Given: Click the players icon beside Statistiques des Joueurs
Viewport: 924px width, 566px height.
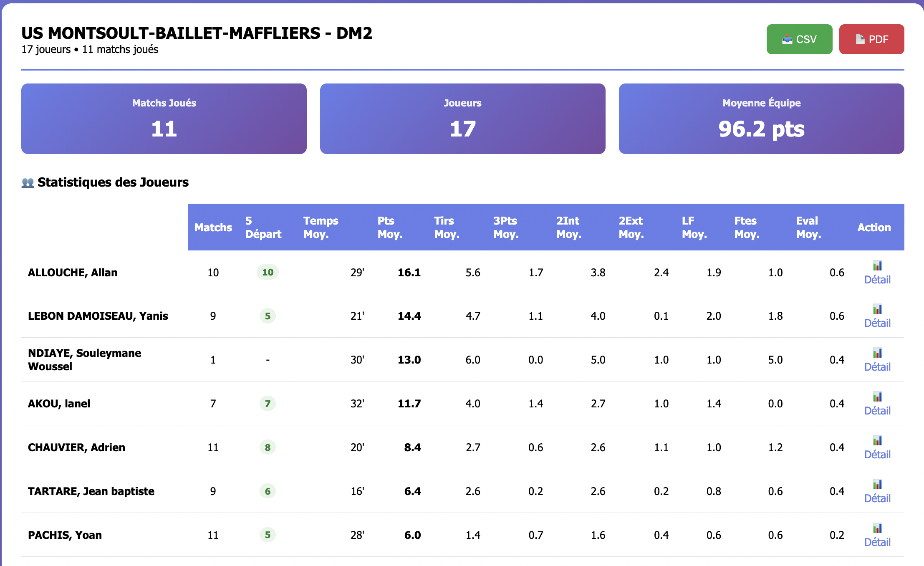Looking at the screenshot, I should tap(28, 183).
